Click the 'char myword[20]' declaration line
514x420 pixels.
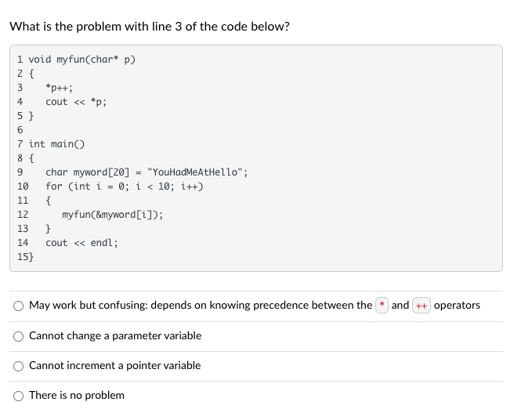tap(147, 172)
